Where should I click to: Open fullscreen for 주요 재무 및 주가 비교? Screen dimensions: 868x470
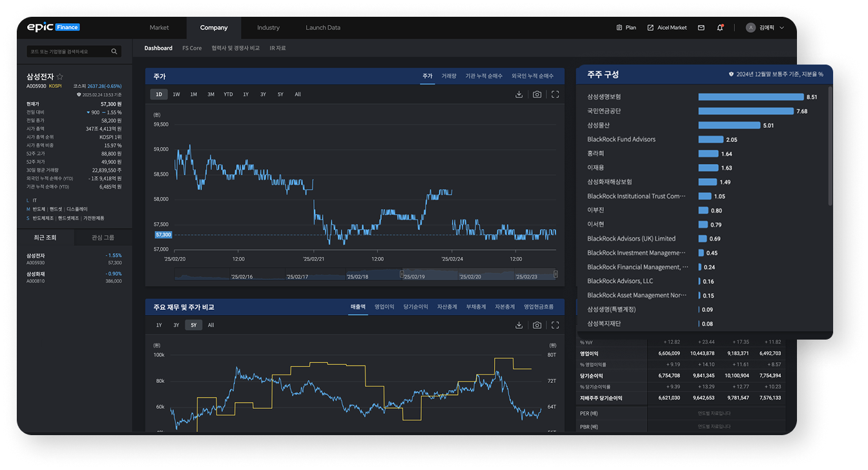pos(555,325)
